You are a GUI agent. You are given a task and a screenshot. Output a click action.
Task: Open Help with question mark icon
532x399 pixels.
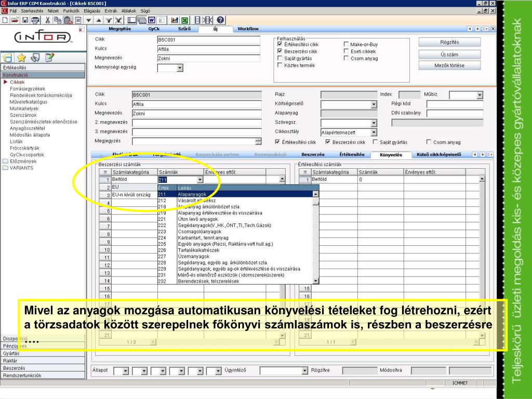pyautogui.click(x=220, y=20)
